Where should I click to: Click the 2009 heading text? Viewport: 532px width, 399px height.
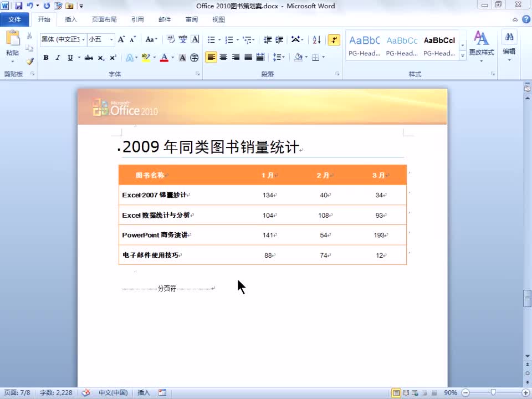211,147
